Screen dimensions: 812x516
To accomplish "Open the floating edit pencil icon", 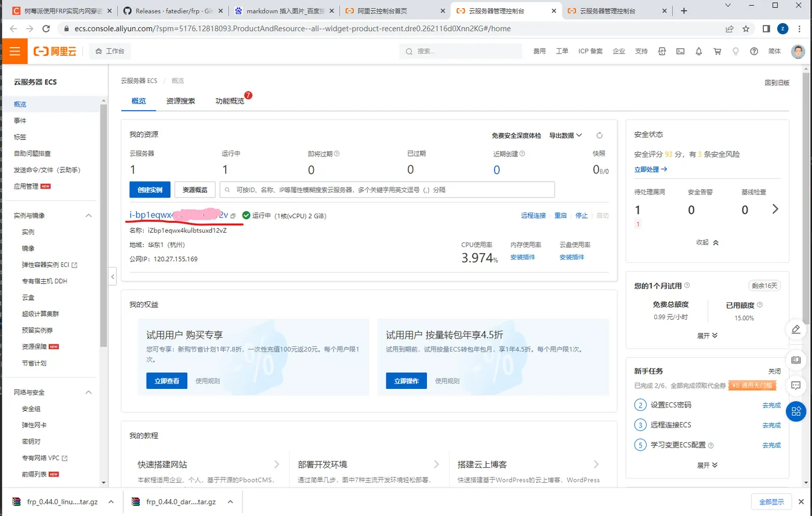I will (x=796, y=330).
